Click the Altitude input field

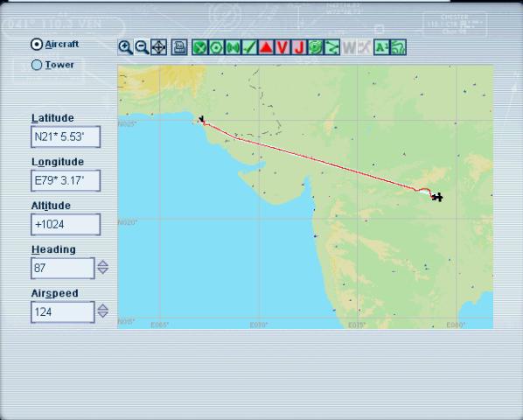coord(66,225)
